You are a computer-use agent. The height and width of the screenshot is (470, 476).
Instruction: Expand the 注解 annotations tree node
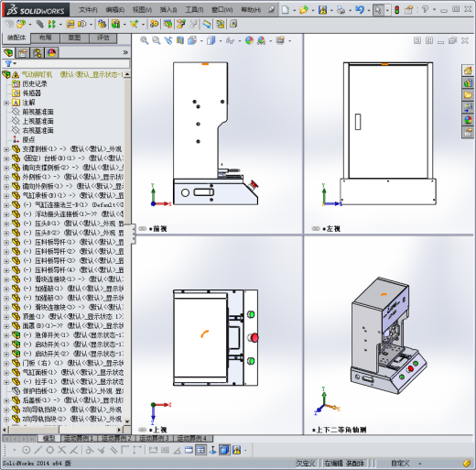tap(6, 103)
